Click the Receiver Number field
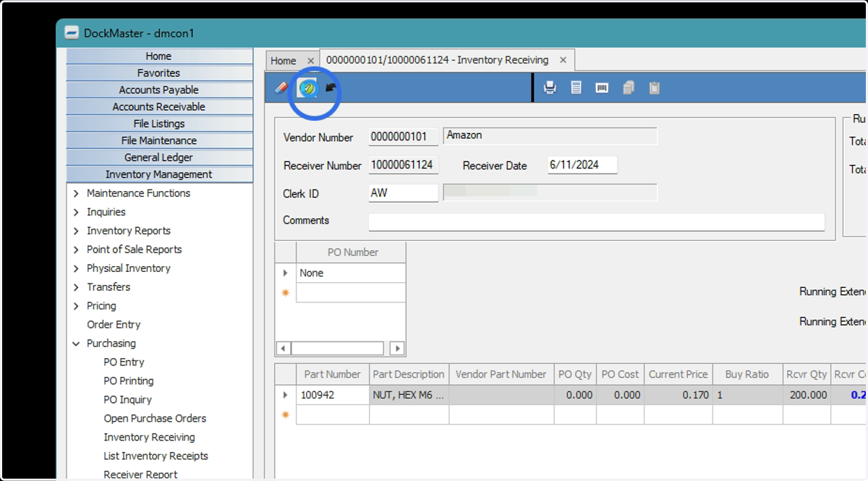The image size is (868, 481). [404, 165]
